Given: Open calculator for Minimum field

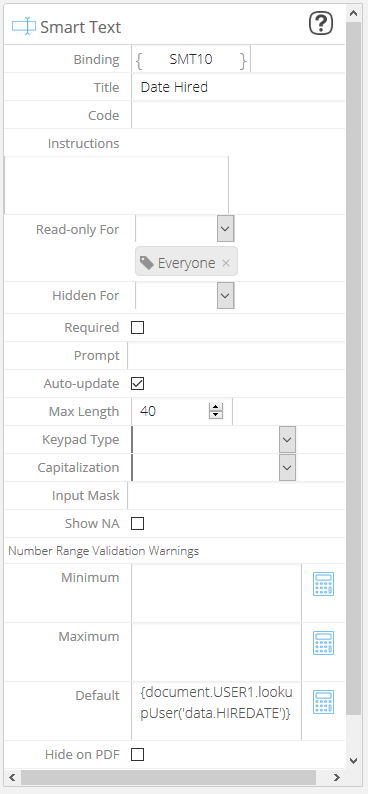Looking at the screenshot, I should tap(323, 584).
